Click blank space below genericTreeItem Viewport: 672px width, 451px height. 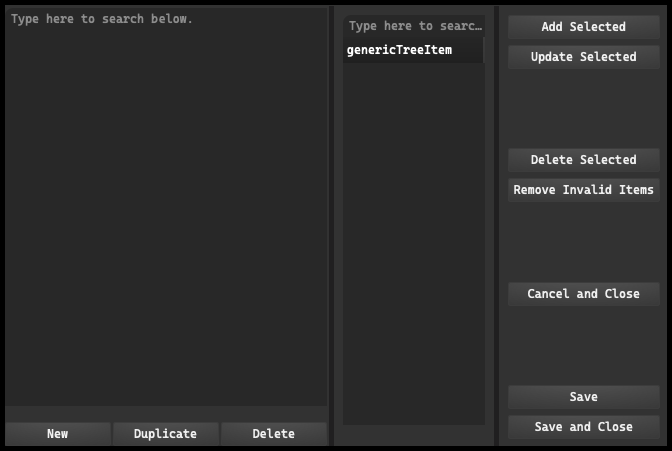tap(414, 244)
